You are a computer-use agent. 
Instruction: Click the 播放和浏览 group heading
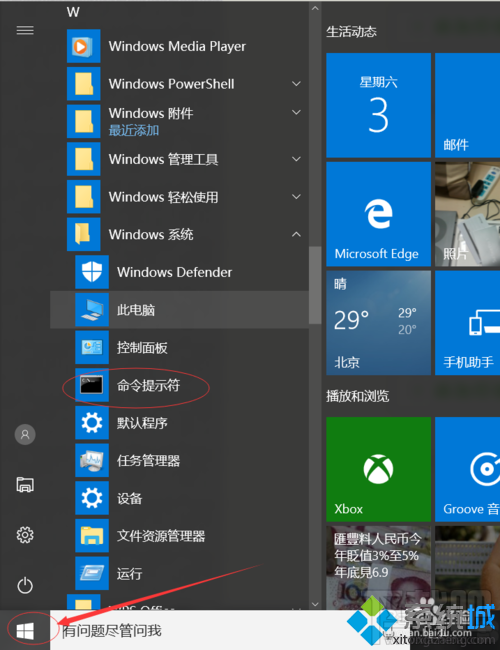click(x=357, y=396)
